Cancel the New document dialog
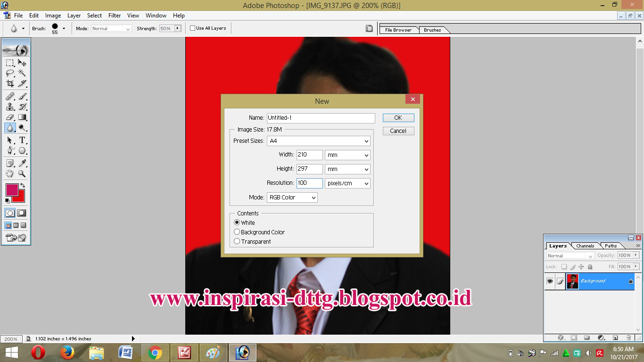Image resolution: width=644 pixels, height=362 pixels. tap(398, 131)
